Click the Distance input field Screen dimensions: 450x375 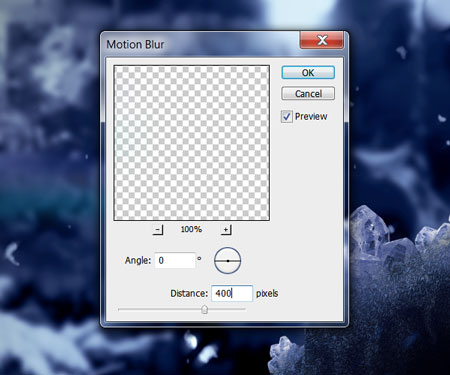[232, 293]
